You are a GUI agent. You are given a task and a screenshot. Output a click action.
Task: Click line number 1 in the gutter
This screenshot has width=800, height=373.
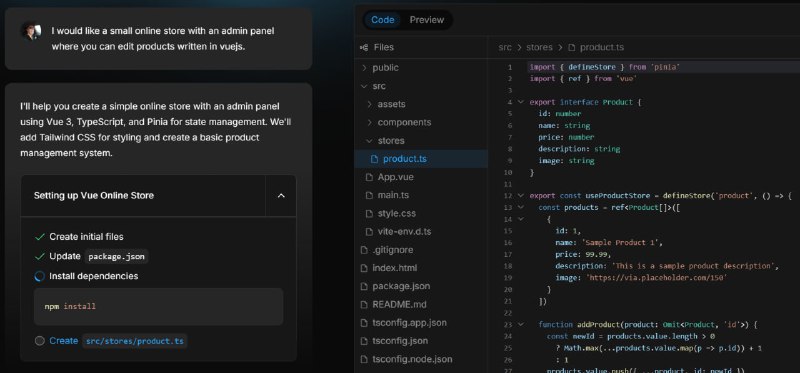tap(510, 67)
